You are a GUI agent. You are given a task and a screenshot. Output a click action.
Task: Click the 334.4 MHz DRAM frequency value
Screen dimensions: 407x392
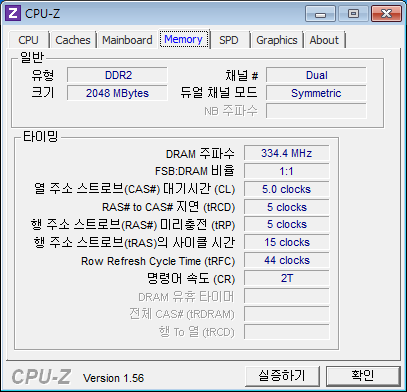pos(286,153)
